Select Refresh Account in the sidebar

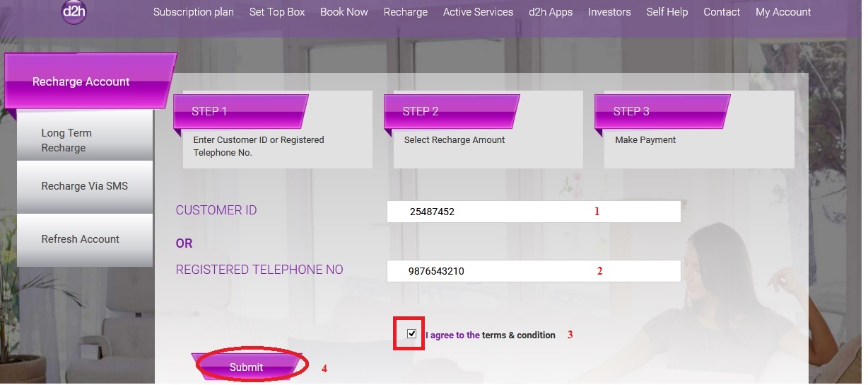[x=80, y=239]
